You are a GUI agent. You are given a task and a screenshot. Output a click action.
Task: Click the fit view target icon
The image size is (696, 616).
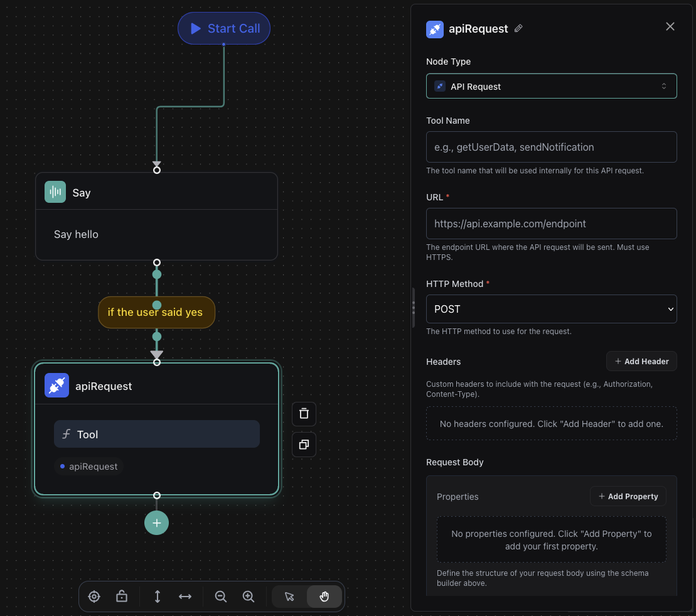pyautogui.click(x=94, y=597)
